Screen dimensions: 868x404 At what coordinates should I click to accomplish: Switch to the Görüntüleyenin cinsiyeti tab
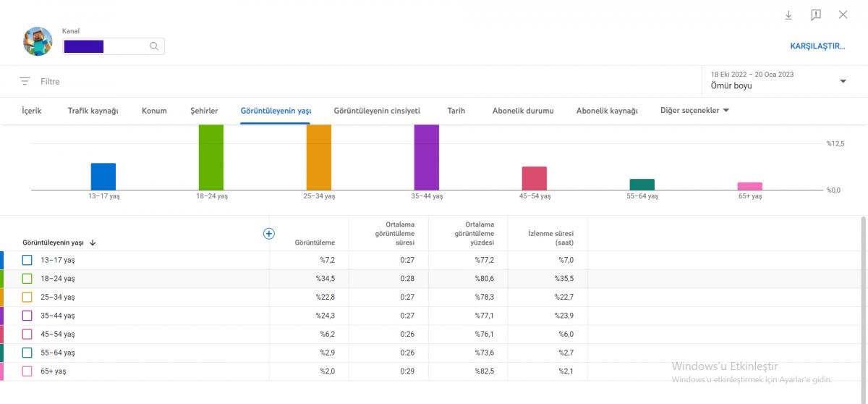click(377, 111)
